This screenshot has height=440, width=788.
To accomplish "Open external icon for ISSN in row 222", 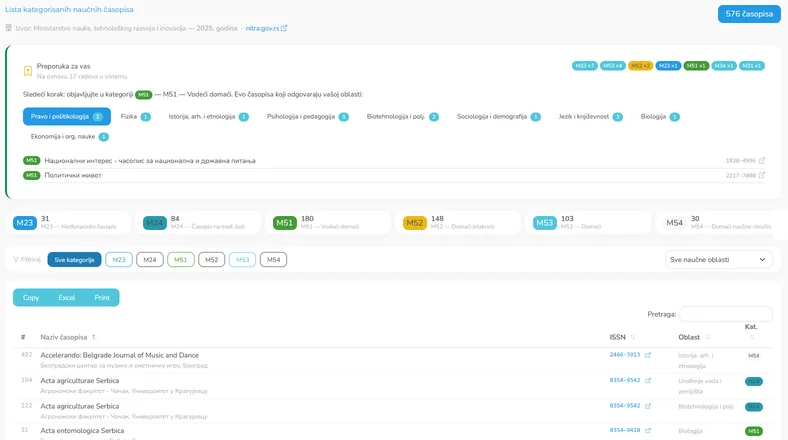I will click(x=648, y=406).
